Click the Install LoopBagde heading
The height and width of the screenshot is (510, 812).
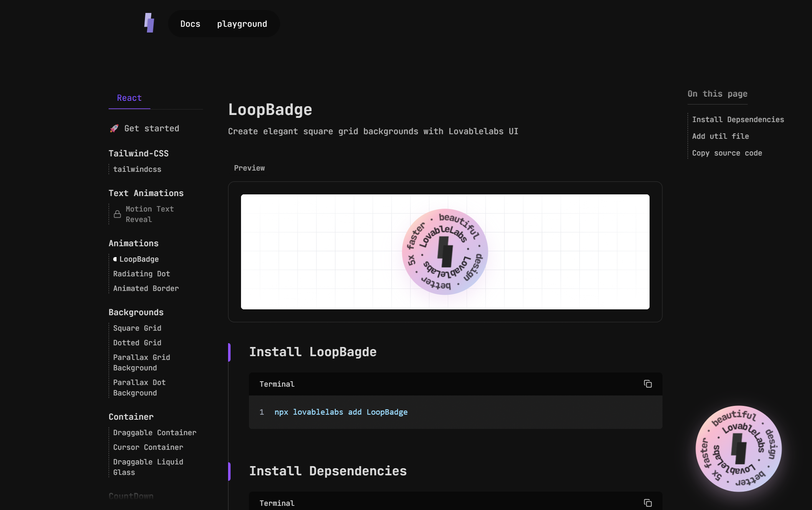[313, 352]
